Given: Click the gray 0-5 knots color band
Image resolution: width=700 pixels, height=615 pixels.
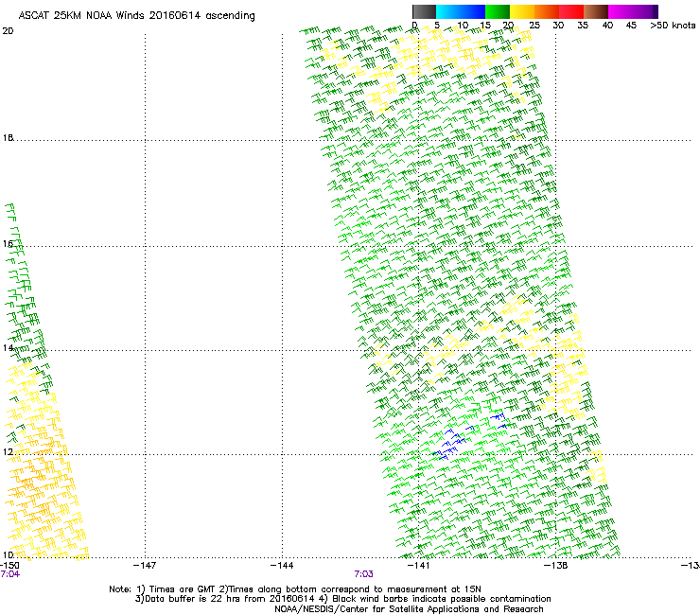Looking at the screenshot, I should click(424, 11).
